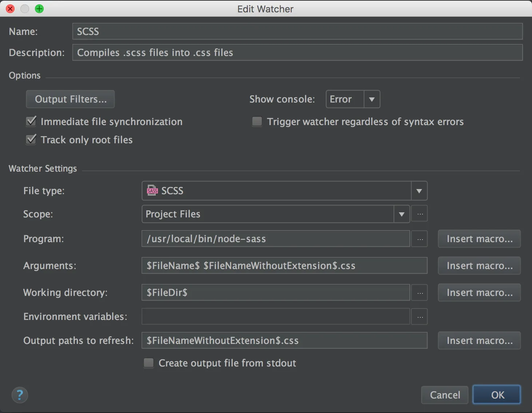Check Create output file from stdout
Screen dimensions: 532x413
pos(149,363)
